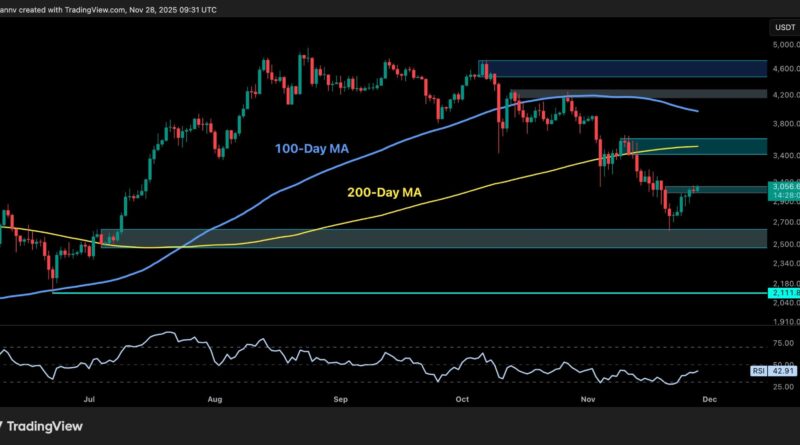Click the 5,000.0 price scale label
Image resolution: width=800 pixels, height=445 pixels.
783,45
